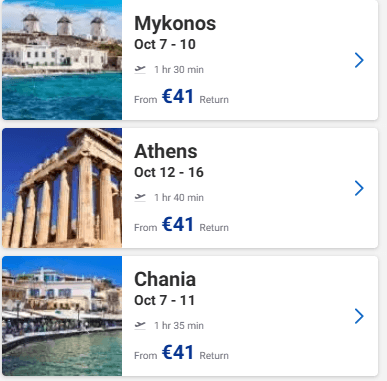Viewport: 387px width, 381px height.
Task: Click the Mykonos €41 return price
Action: 178,96
